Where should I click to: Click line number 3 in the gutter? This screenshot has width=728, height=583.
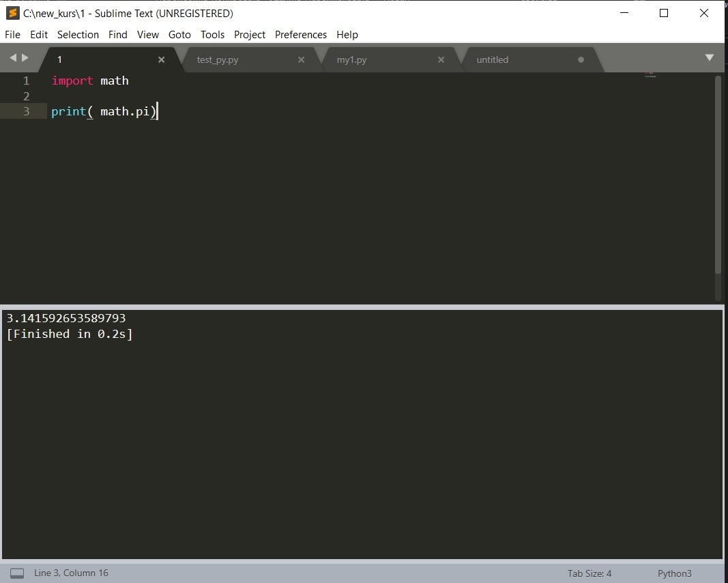[x=26, y=111]
